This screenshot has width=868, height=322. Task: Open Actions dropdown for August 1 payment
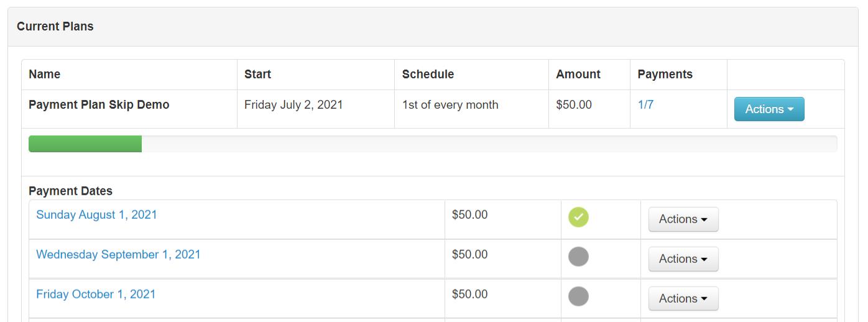click(x=683, y=219)
